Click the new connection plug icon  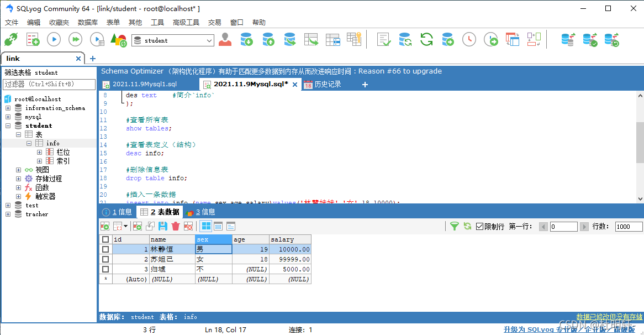click(x=11, y=40)
